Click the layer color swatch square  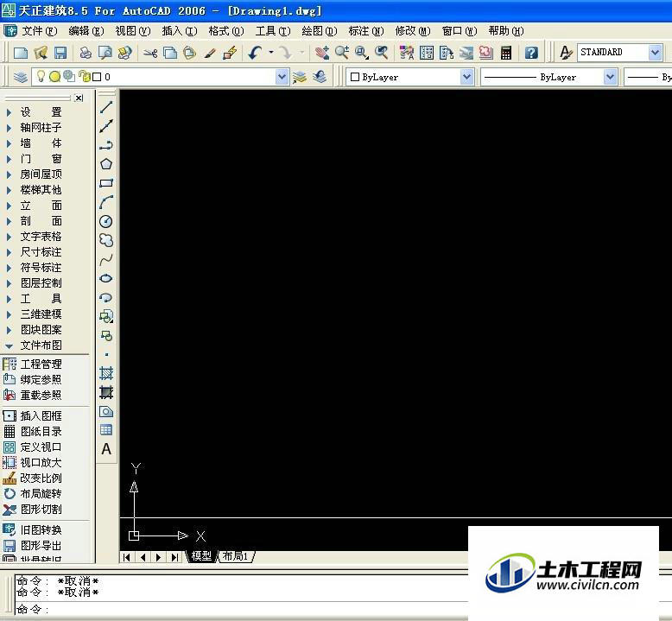[x=97, y=77]
